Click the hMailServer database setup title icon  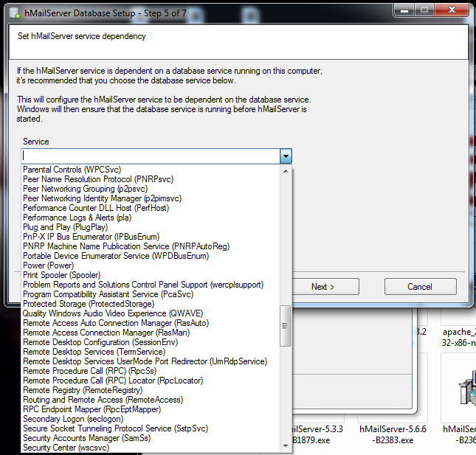14,13
